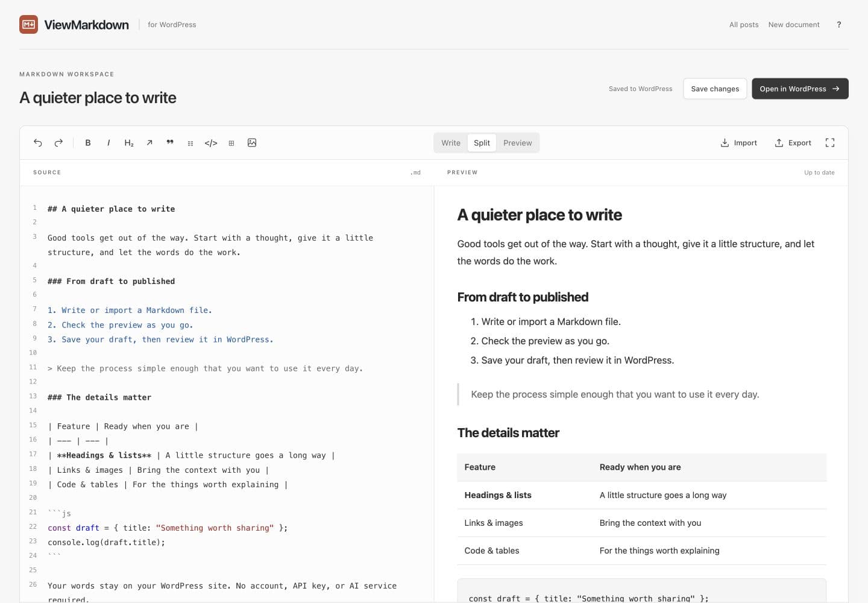Export the document
This screenshot has height=603, width=868.
tap(793, 143)
